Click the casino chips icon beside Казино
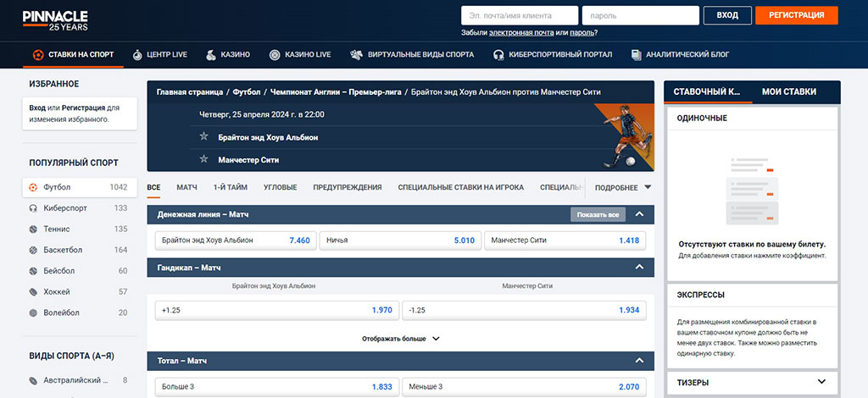The height and width of the screenshot is (398, 868). pos(211,55)
